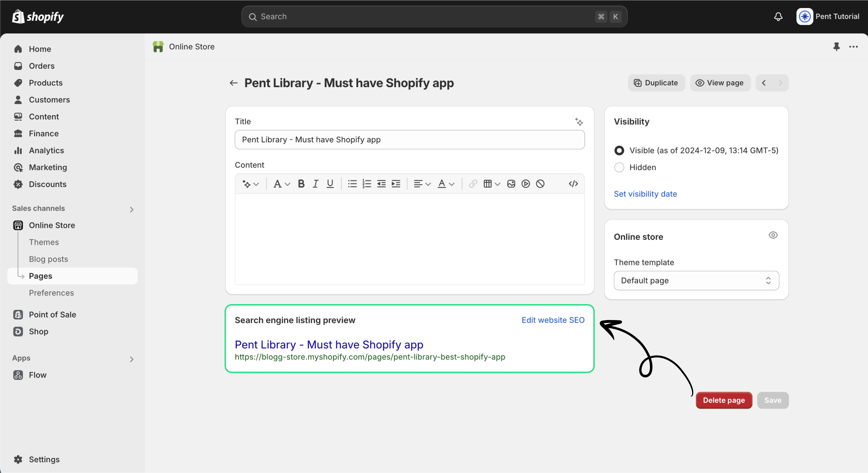This screenshot has width=868, height=473.
Task: Increase indent in the editor
Action: pos(396,184)
